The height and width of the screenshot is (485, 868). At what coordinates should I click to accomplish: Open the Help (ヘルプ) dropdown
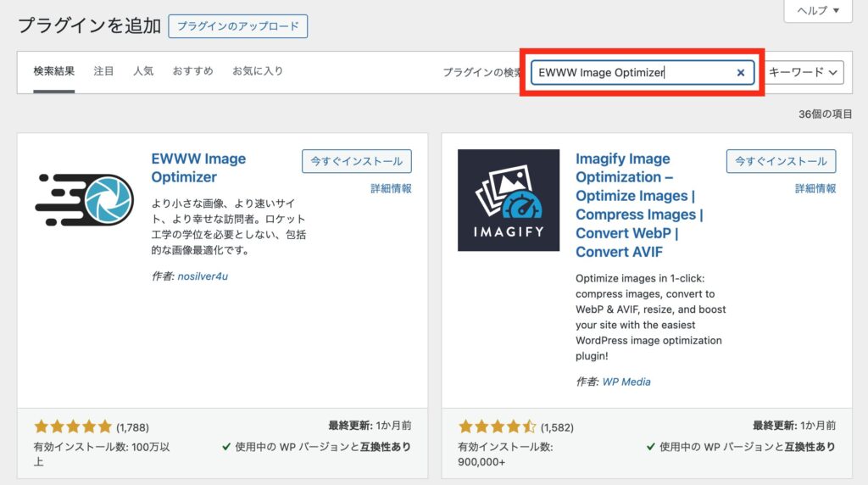(x=818, y=10)
